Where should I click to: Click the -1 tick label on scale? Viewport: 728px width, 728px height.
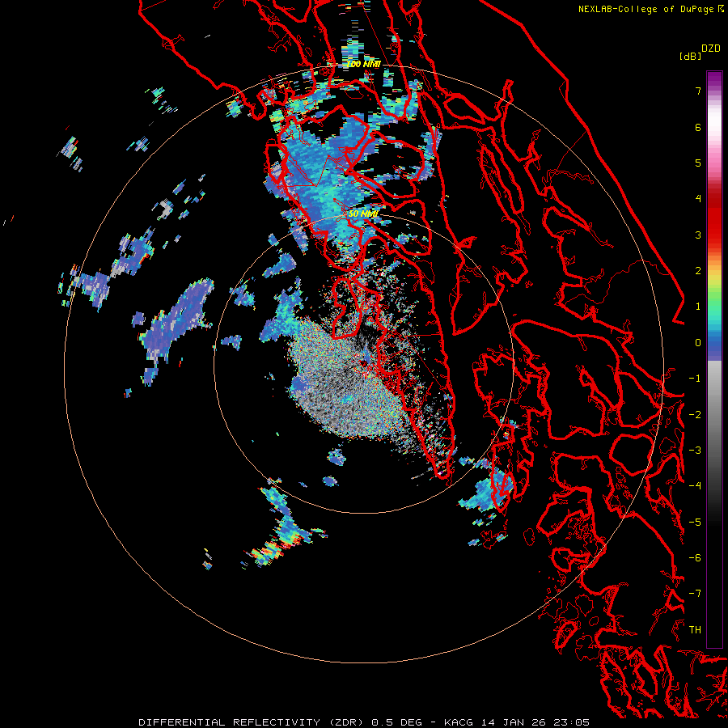[x=695, y=379]
